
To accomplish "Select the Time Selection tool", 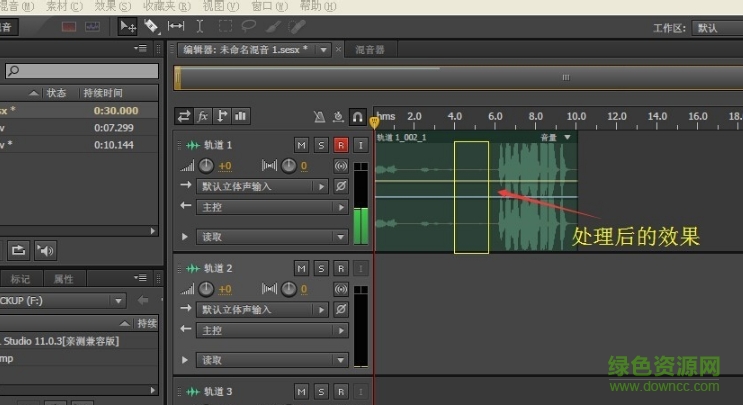I will tap(201, 26).
